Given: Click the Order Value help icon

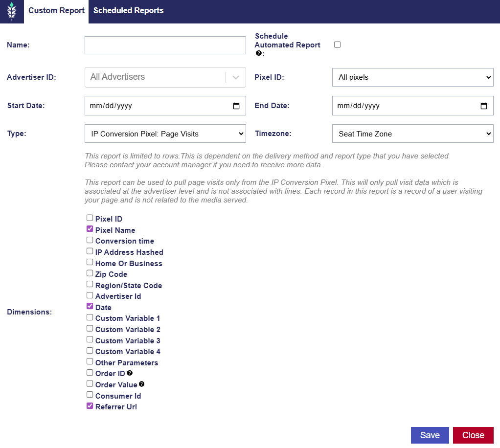Looking at the screenshot, I should 142,384.
